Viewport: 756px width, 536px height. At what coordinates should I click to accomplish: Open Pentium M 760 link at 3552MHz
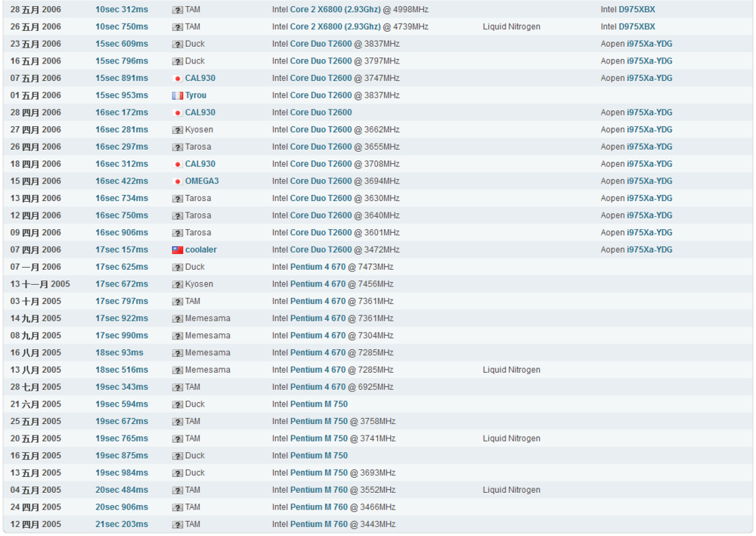point(319,490)
